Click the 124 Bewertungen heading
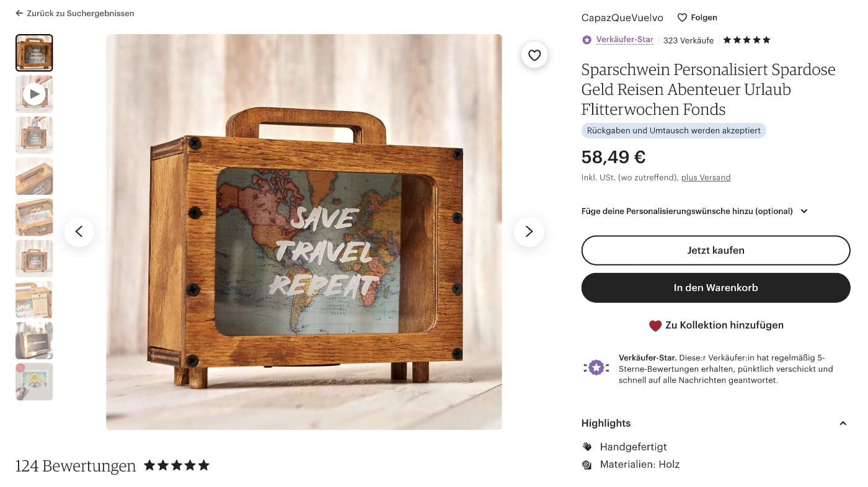This screenshot has width=868, height=487. click(75, 465)
